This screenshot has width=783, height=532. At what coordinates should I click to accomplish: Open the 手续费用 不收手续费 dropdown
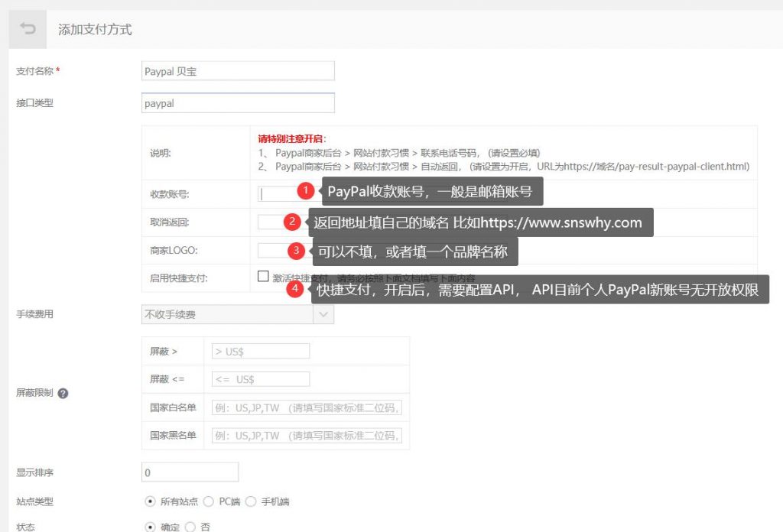[x=238, y=314]
